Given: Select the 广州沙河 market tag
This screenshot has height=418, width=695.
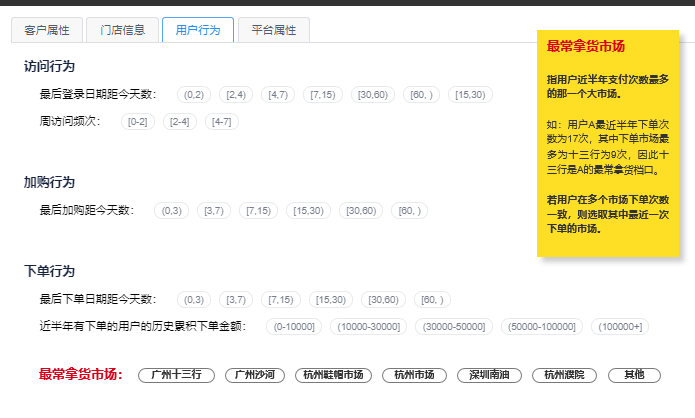Looking at the screenshot, I should (x=255, y=375).
